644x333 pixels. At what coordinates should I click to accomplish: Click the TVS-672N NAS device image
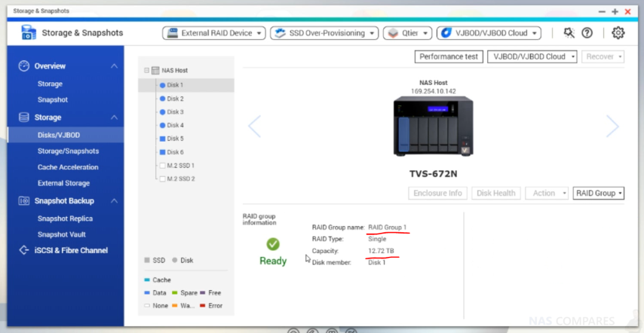434,126
